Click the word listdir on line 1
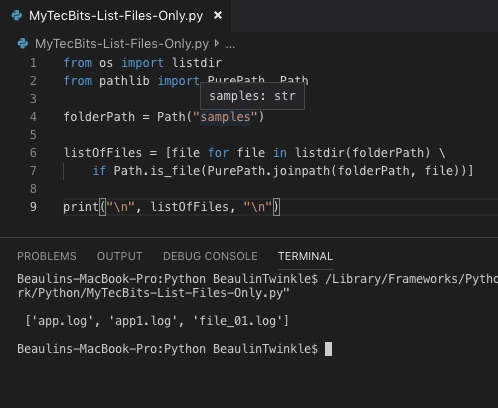This screenshot has height=408, width=498. click(x=197, y=63)
